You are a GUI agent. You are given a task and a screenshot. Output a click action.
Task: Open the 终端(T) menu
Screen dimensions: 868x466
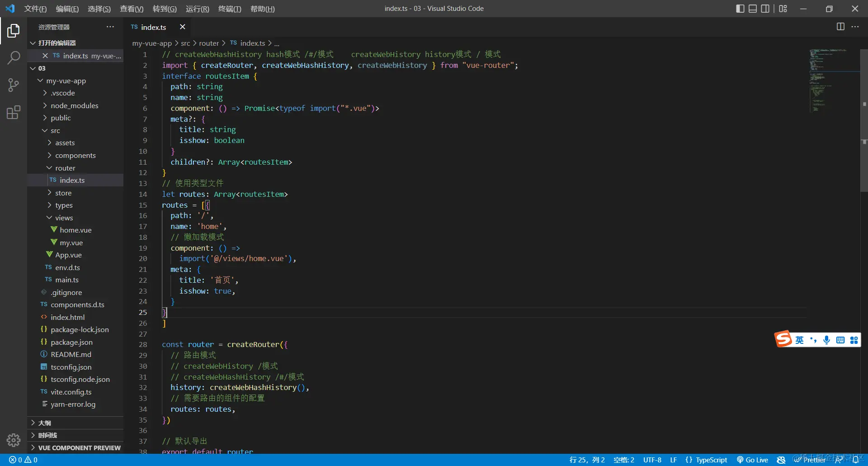click(x=230, y=9)
